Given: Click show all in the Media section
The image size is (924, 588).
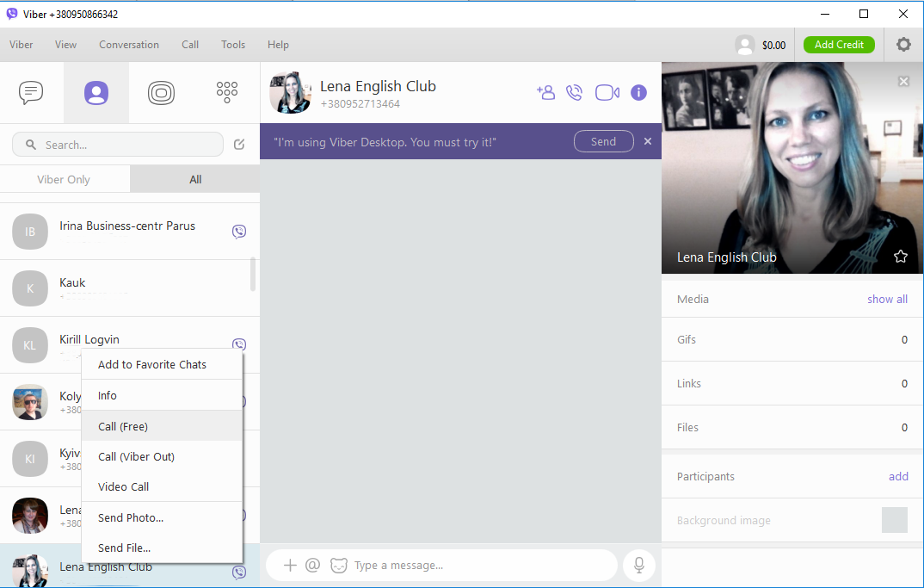Looking at the screenshot, I should point(887,299).
